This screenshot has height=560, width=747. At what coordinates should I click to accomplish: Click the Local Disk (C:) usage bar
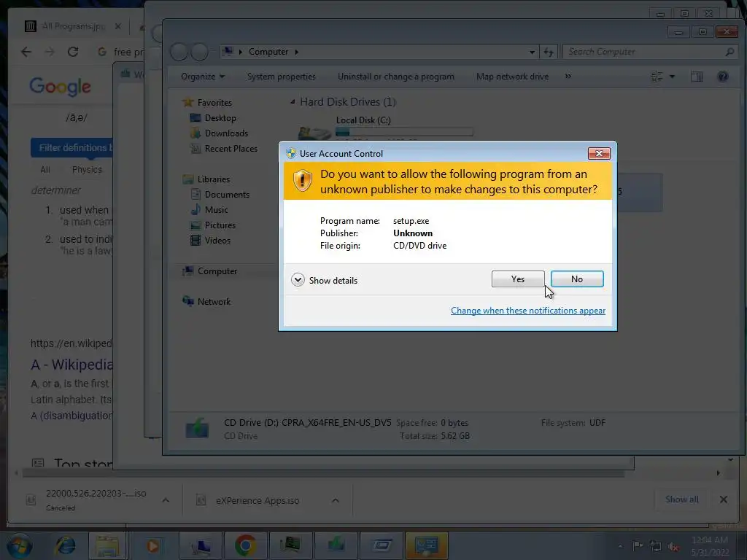(404, 131)
